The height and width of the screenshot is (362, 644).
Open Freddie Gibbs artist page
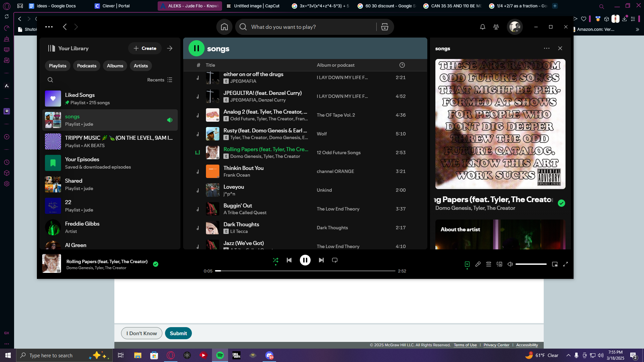[110, 227]
